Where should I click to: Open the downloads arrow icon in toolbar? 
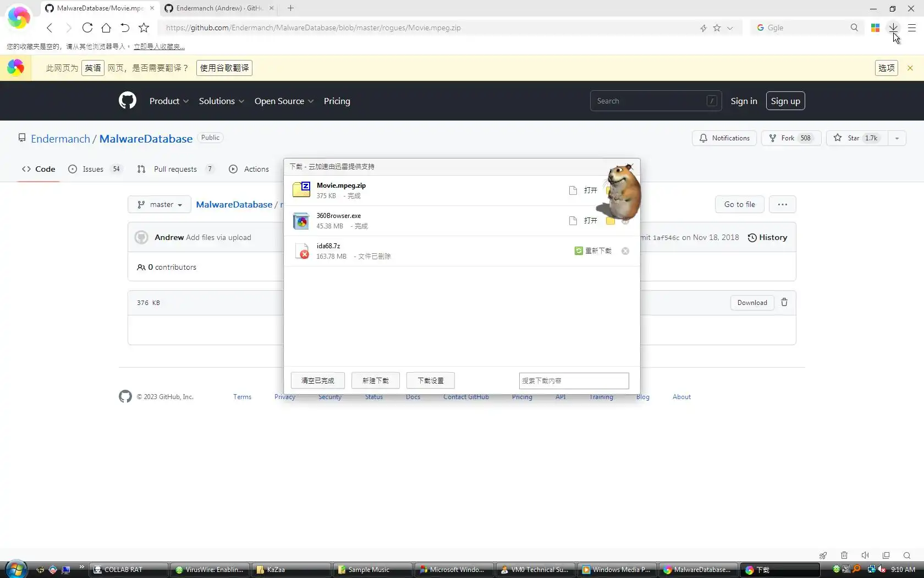click(x=893, y=28)
